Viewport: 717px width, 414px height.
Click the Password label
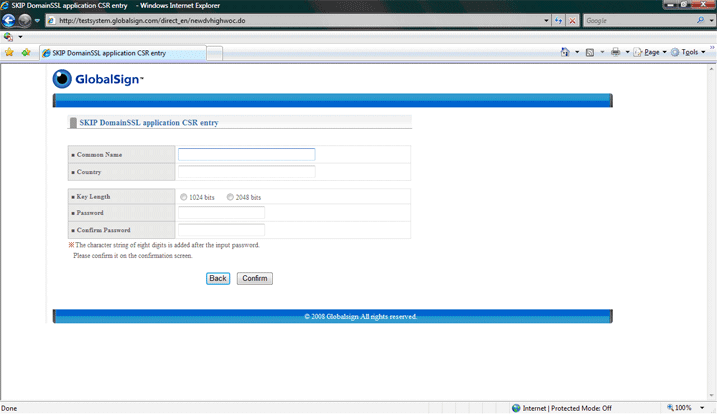90,213
